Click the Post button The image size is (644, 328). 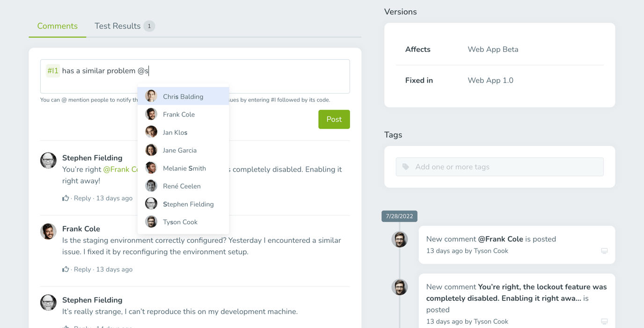pos(334,119)
